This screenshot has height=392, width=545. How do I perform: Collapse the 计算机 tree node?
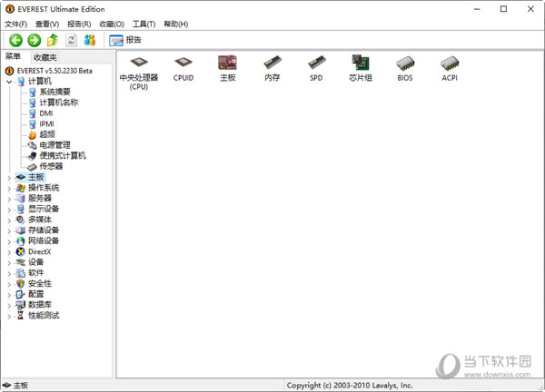(x=9, y=82)
